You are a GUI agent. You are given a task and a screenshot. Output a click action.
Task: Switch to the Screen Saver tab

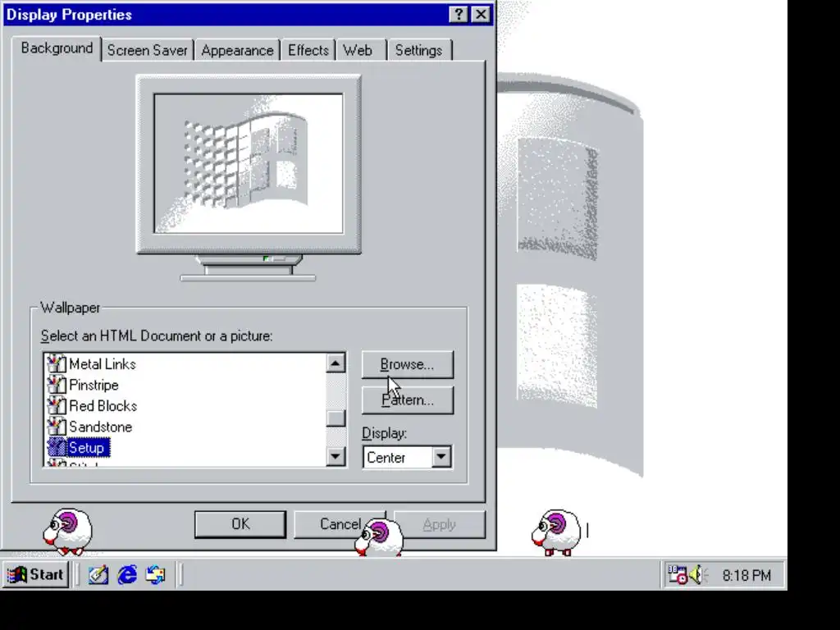[x=148, y=50]
